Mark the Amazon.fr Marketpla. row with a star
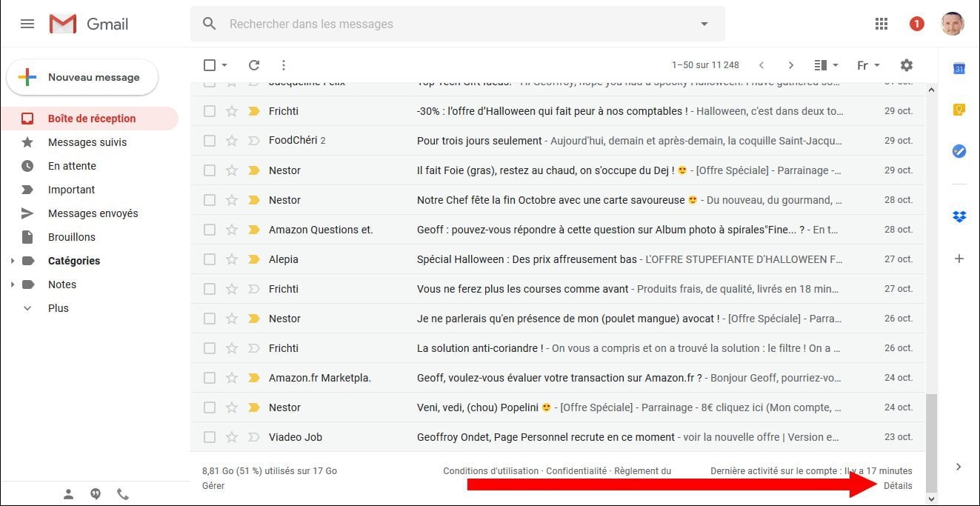The height and width of the screenshot is (506, 980). [x=232, y=378]
